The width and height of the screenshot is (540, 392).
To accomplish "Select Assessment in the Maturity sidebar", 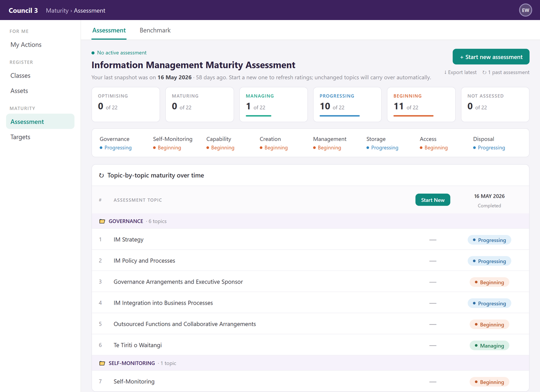I will point(40,122).
